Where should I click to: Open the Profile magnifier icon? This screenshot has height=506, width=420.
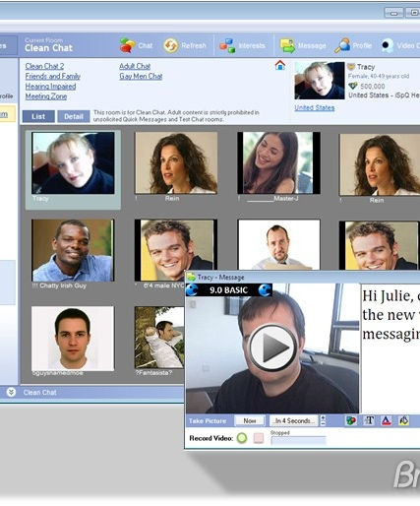click(342, 45)
